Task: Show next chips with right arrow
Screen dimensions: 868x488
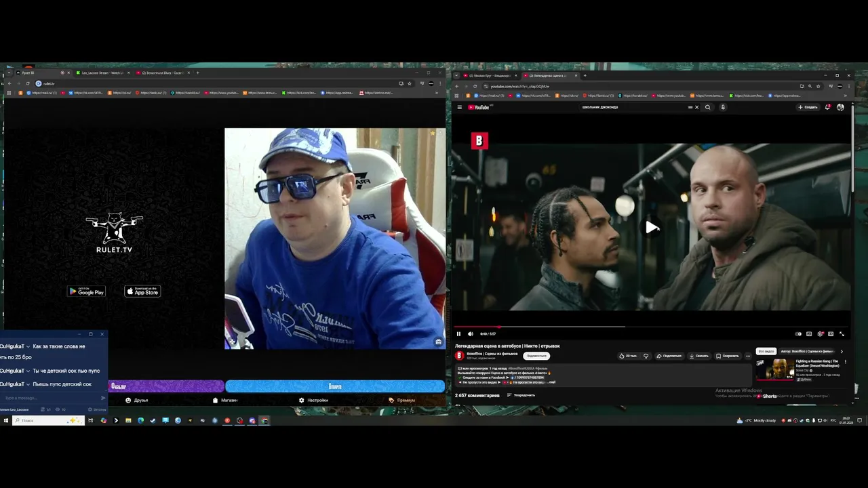Action: click(842, 351)
